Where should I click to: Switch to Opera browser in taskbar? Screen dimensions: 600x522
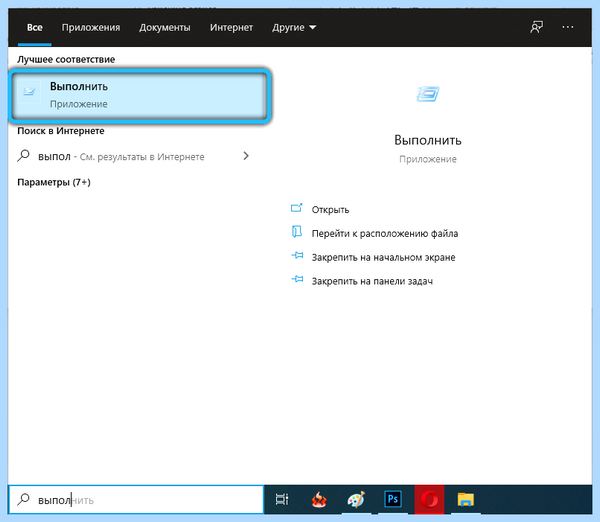pyautogui.click(x=429, y=499)
